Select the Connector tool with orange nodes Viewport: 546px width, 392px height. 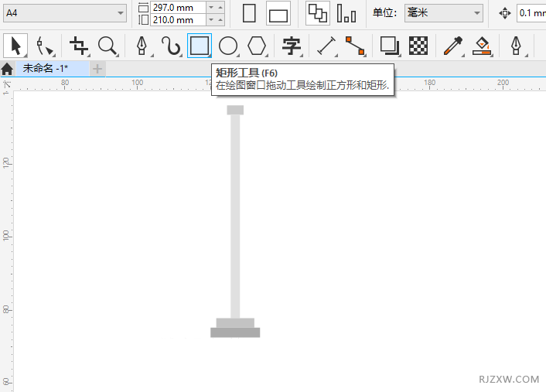click(355, 46)
